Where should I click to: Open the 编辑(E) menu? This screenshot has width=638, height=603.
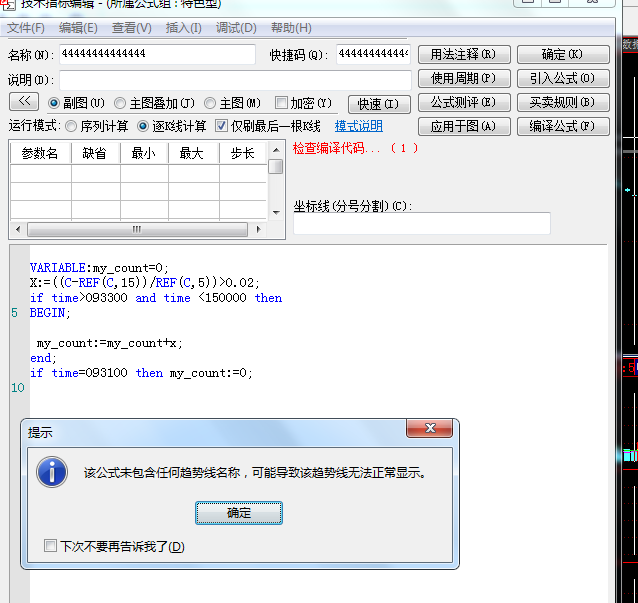pyautogui.click(x=78, y=28)
